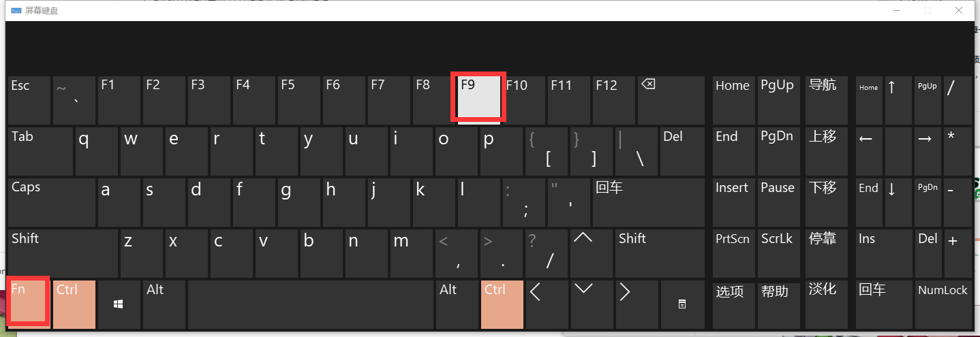
Task: Toggle the NumLock key
Action: (x=943, y=304)
